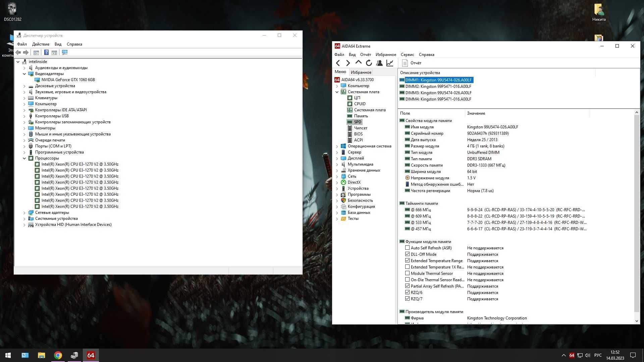The height and width of the screenshot is (362, 644).
Task: Click Device Manager forward arrow icon
Action: pos(26,52)
